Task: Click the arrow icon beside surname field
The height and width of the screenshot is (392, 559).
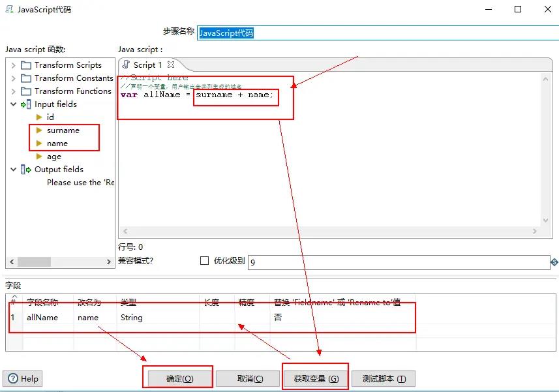Action: (x=39, y=130)
